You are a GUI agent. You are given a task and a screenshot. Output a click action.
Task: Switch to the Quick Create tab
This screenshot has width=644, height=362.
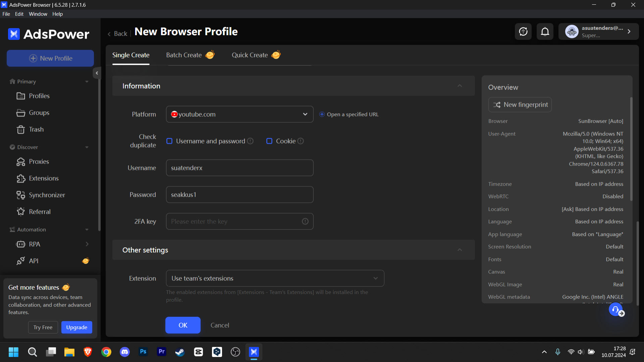pos(256,55)
